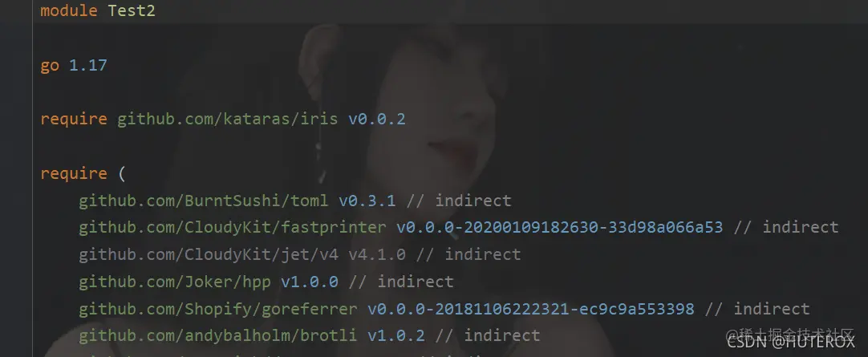The width and height of the screenshot is (868, 357).
Task: Open the github.com/andybalholm/brotli module path
Action: point(218,335)
